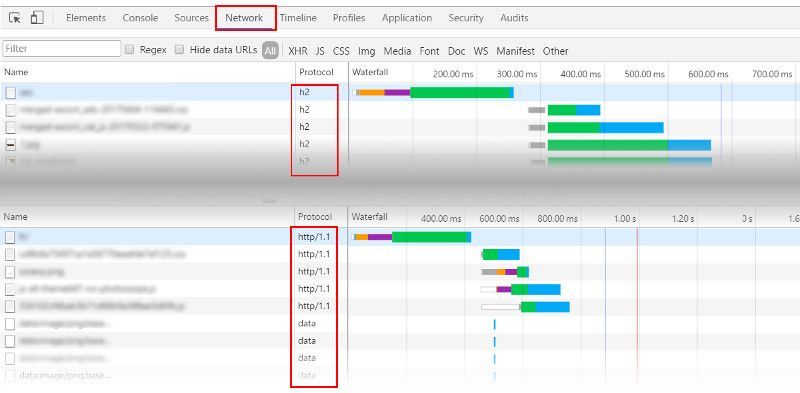Switch to the Console tab
The height and width of the screenshot is (393, 800).
tap(140, 18)
